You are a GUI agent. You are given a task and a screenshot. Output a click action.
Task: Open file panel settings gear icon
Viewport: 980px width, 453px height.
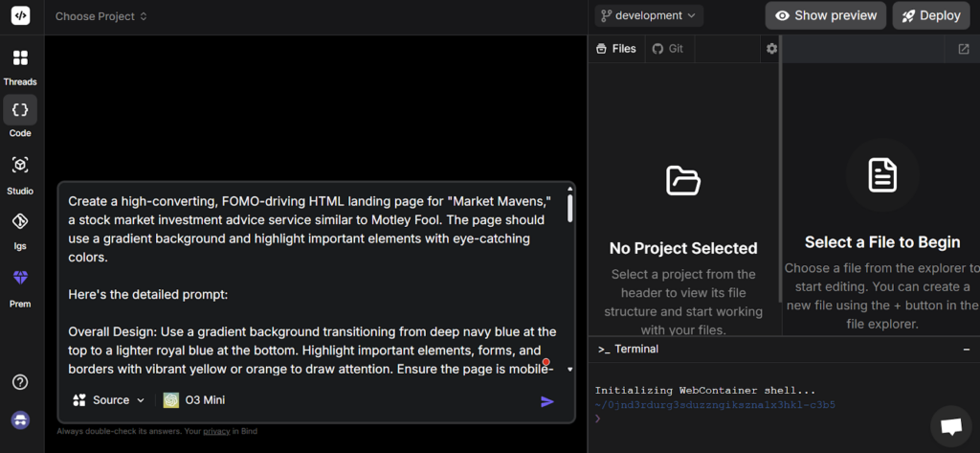click(x=772, y=49)
